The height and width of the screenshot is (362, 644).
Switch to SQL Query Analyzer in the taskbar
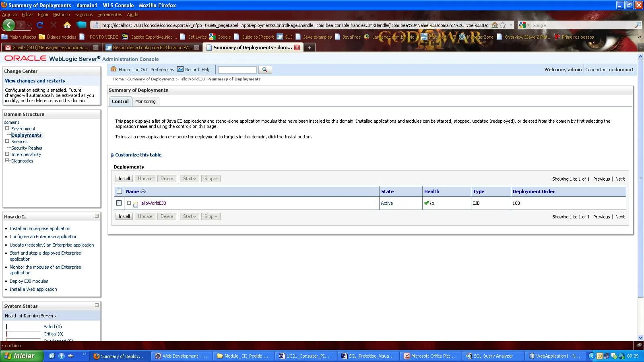[492, 356]
